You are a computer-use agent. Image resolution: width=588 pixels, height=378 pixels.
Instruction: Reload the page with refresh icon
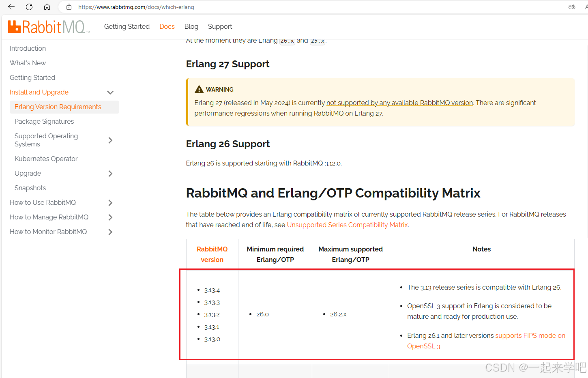pos(29,7)
